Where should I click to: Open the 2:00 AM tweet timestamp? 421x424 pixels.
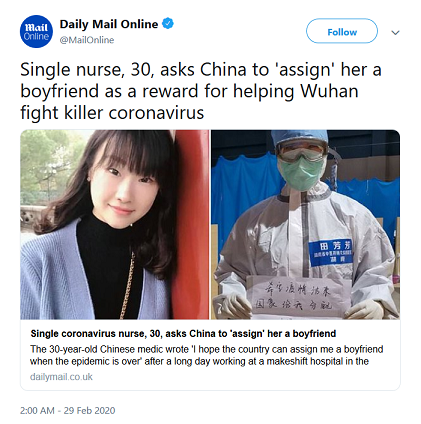point(37,410)
